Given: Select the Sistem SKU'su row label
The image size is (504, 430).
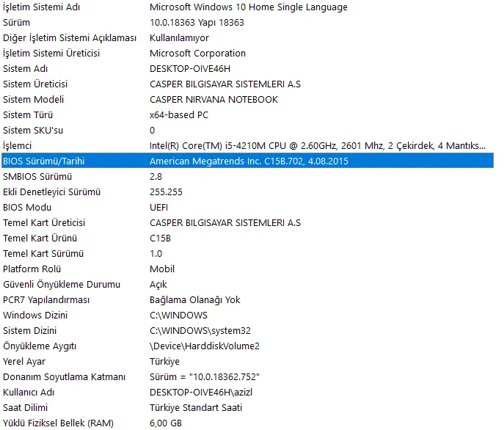Looking at the screenshot, I should [33, 131].
